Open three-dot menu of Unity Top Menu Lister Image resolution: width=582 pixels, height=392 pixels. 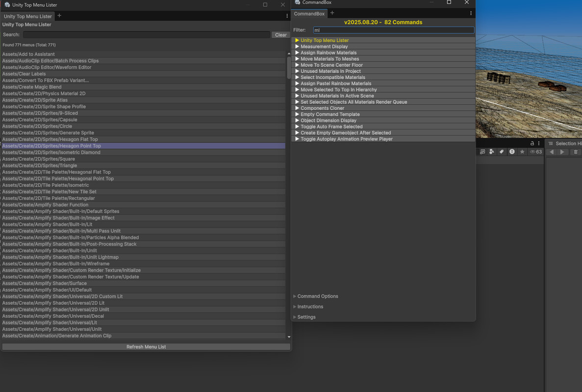click(x=287, y=16)
